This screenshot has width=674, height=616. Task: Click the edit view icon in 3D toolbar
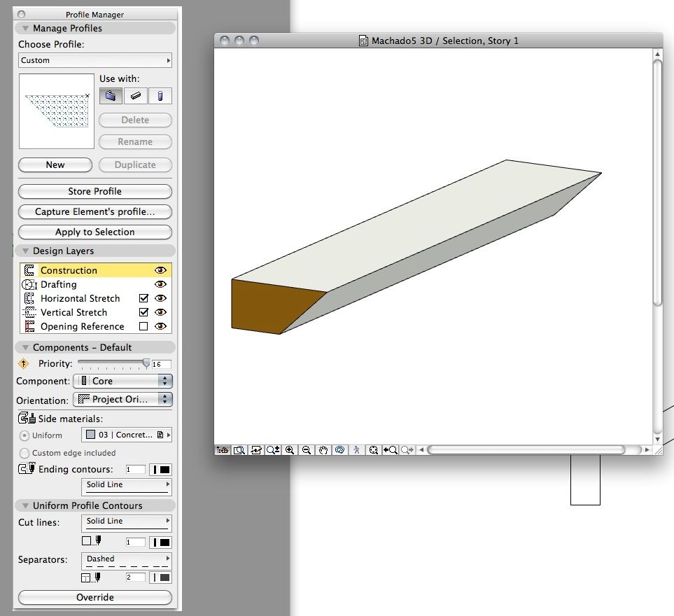tap(255, 450)
